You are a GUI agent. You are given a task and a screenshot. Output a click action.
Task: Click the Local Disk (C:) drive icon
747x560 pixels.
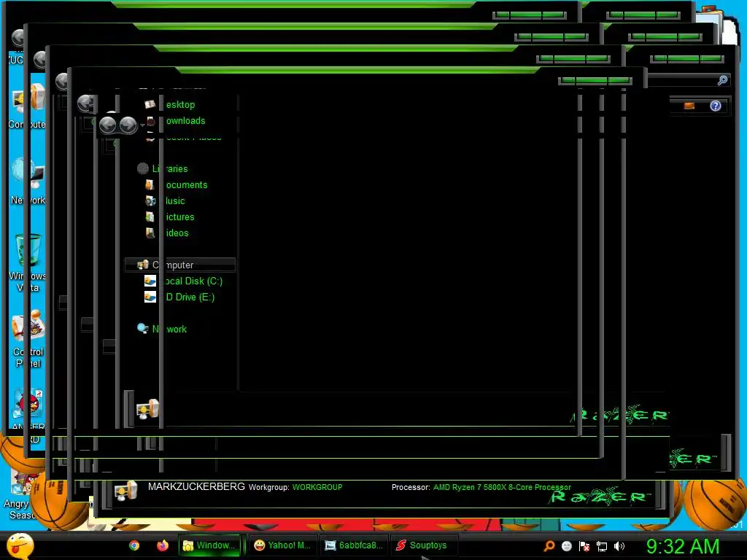click(150, 281)
